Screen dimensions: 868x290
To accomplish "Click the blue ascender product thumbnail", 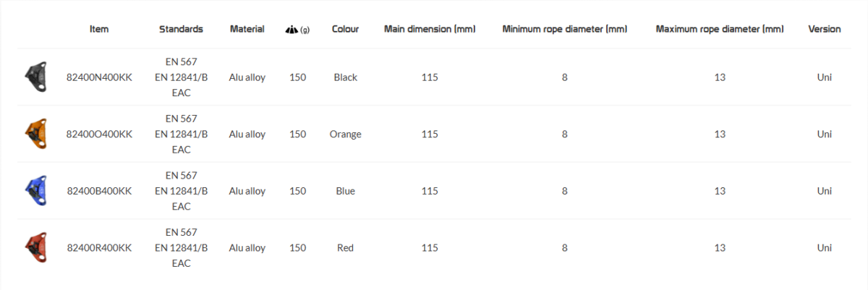I will tap(35, 191).
